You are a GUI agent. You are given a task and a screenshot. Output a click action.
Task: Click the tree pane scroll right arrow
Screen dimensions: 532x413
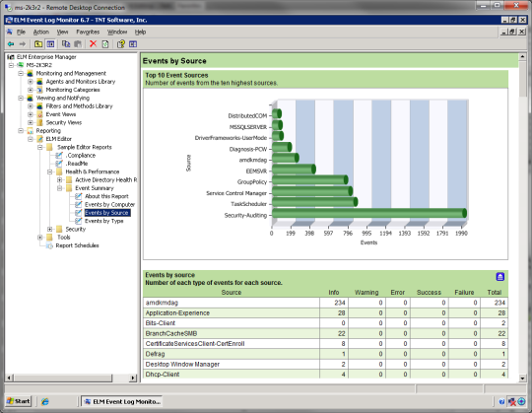tap(133, 378)
